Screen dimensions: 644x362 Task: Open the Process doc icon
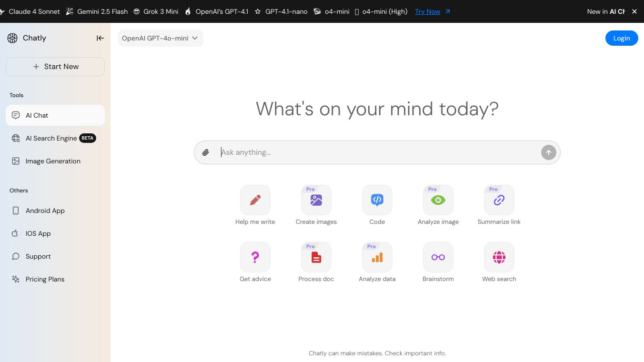coord(316,257)
